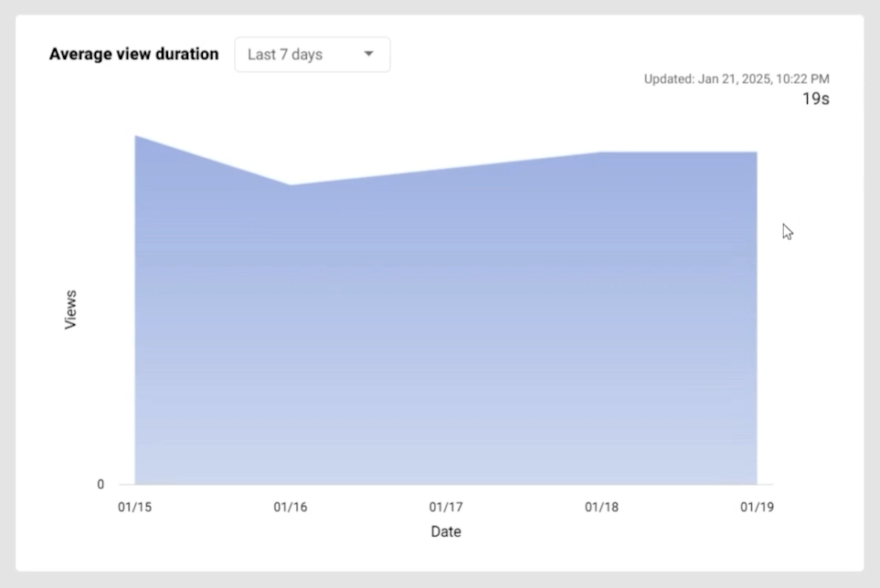Select the data point on the line at 01/17
880x588 pixels.
[446, 169]
